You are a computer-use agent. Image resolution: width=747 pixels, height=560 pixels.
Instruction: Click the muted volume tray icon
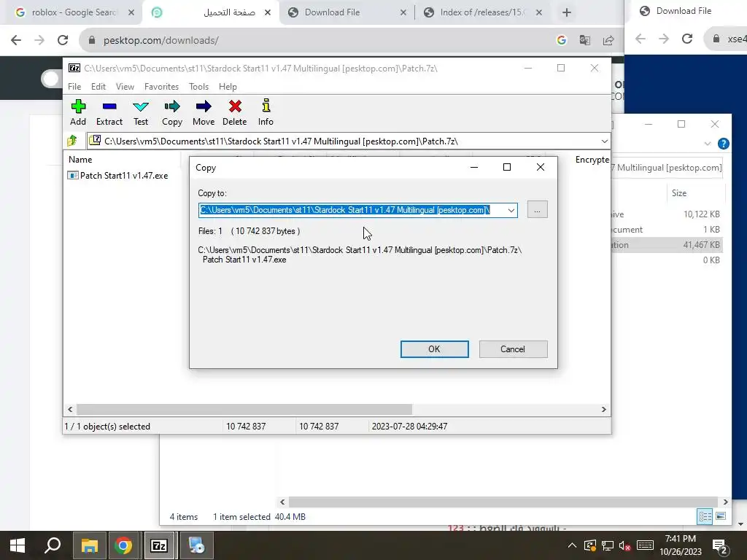pos(624,545)
